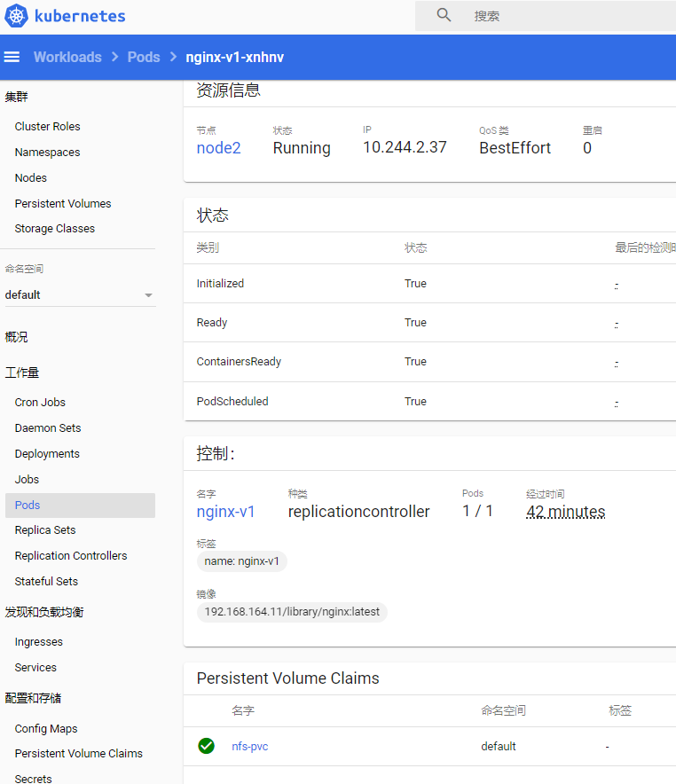Click the BestEffort QoS value
The height and width of the screenshot is (784, 676).
(515, 148)
